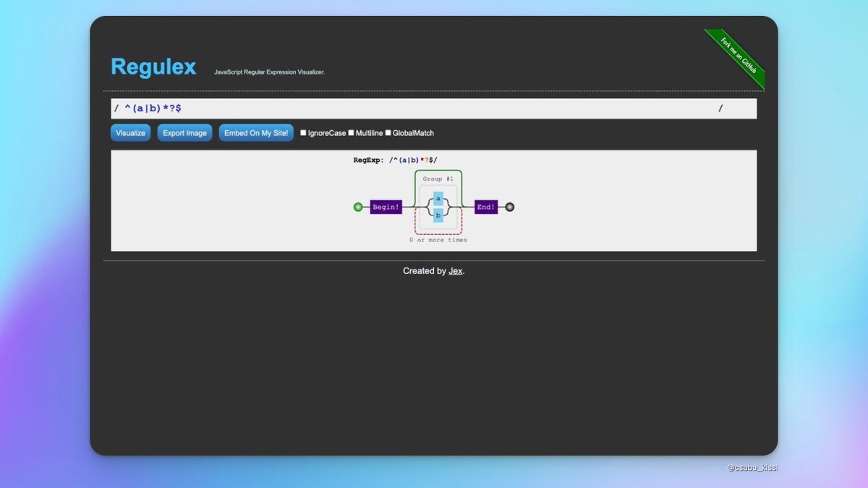The image size is (868, 488).
Task: Select the End! node in the diagram
Action: 486,207
